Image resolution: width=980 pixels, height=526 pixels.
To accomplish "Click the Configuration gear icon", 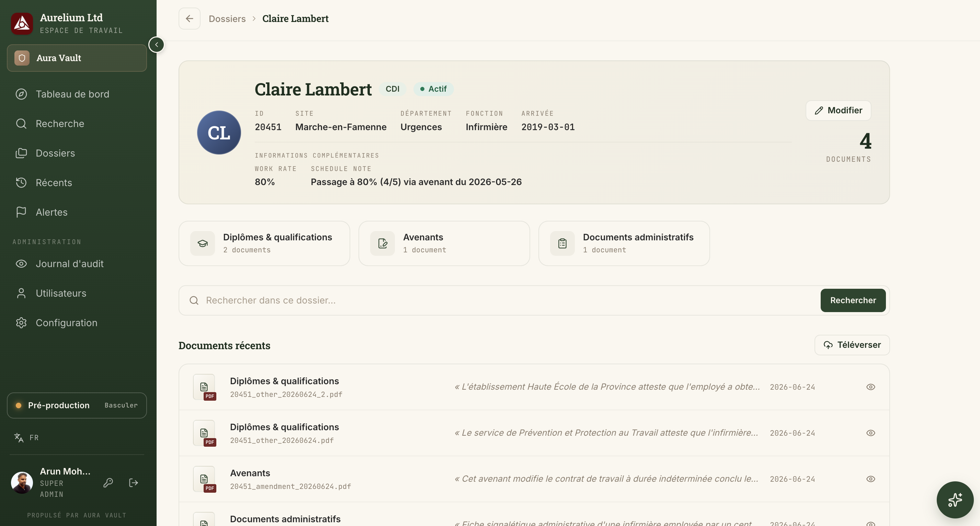I will tap(21, 322).
